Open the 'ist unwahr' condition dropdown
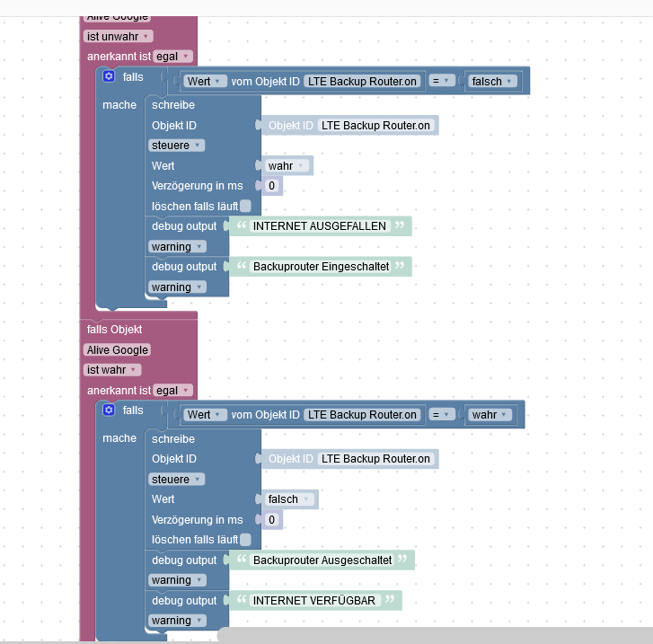Viewport: 653px width, 644px height. click(118, 37)
